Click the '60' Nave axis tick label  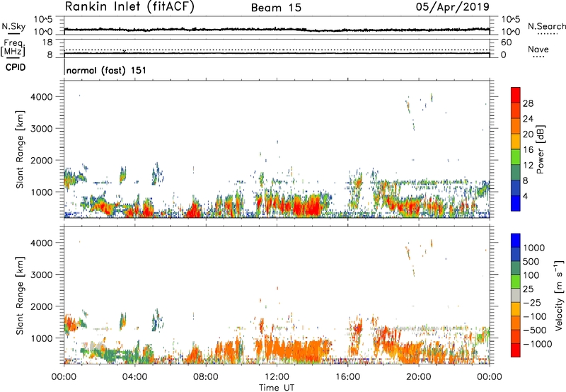[506, 42]
